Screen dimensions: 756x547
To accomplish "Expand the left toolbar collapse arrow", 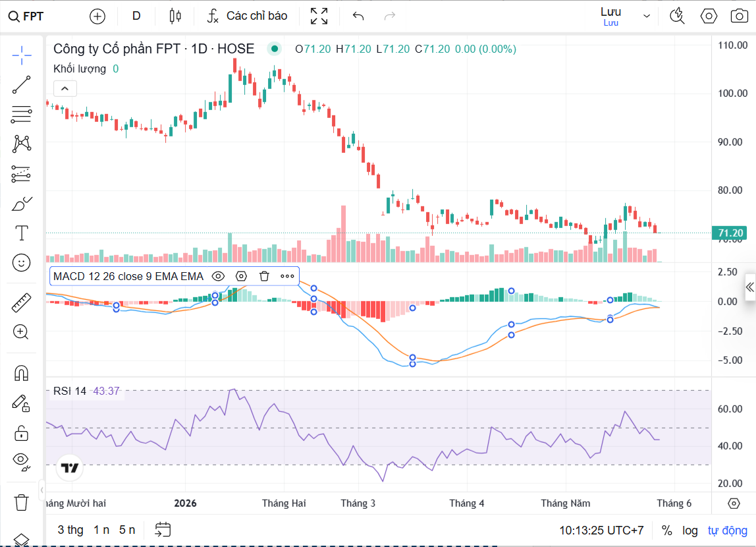I will (42, 490).
